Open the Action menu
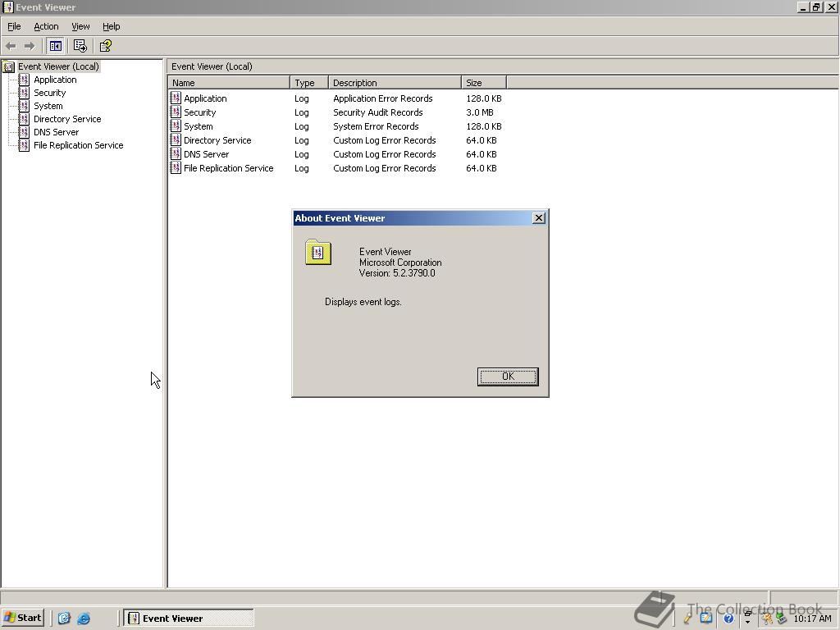The width and height of the screenshot is (840, 630). point(46,26)
